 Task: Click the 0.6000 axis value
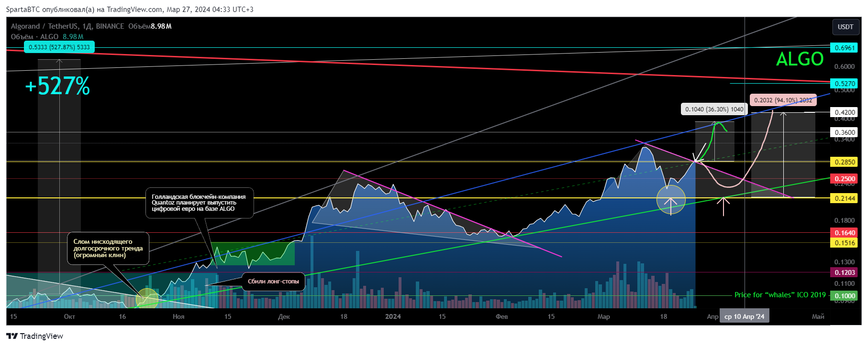pyautogui.click(x=844, y=66)
